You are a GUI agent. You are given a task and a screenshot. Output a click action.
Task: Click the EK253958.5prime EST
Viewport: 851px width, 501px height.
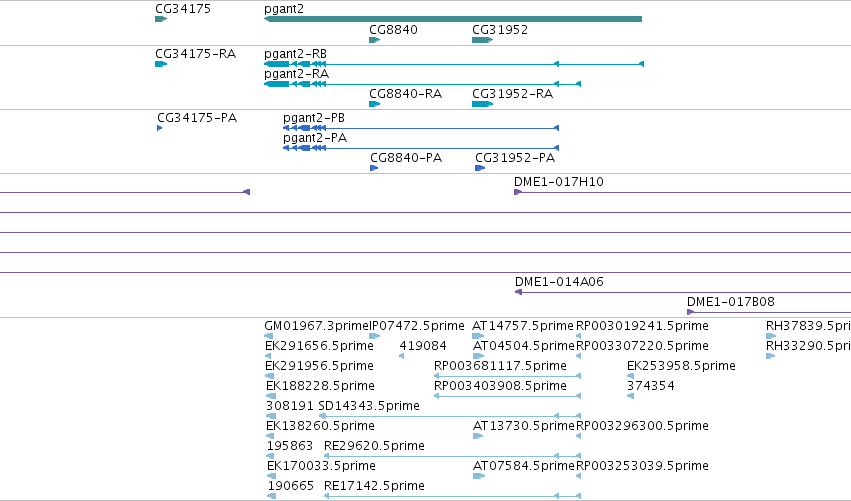coord(630,376)
